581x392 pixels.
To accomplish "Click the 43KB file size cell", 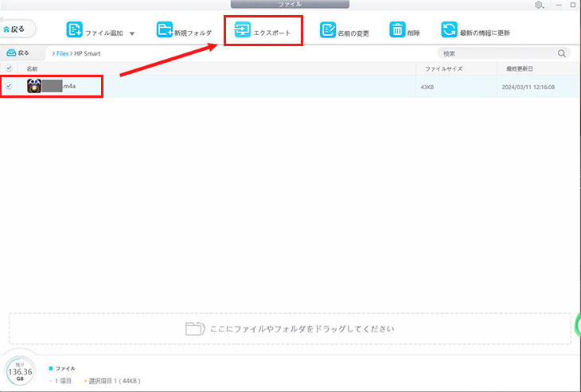I will tap(427, 87).
